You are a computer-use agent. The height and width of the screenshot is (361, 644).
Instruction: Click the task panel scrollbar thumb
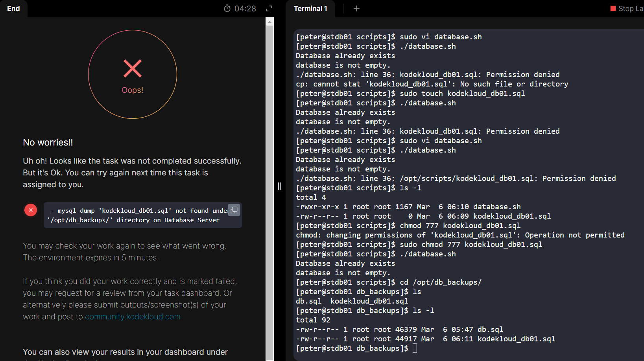(x=269, y=189)
